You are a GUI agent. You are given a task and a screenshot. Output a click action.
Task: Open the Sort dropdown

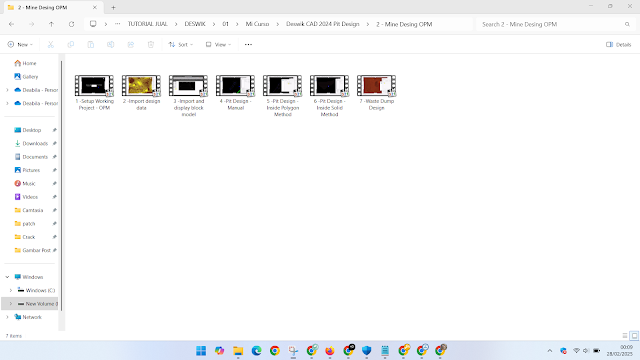[x=180, y=44]
